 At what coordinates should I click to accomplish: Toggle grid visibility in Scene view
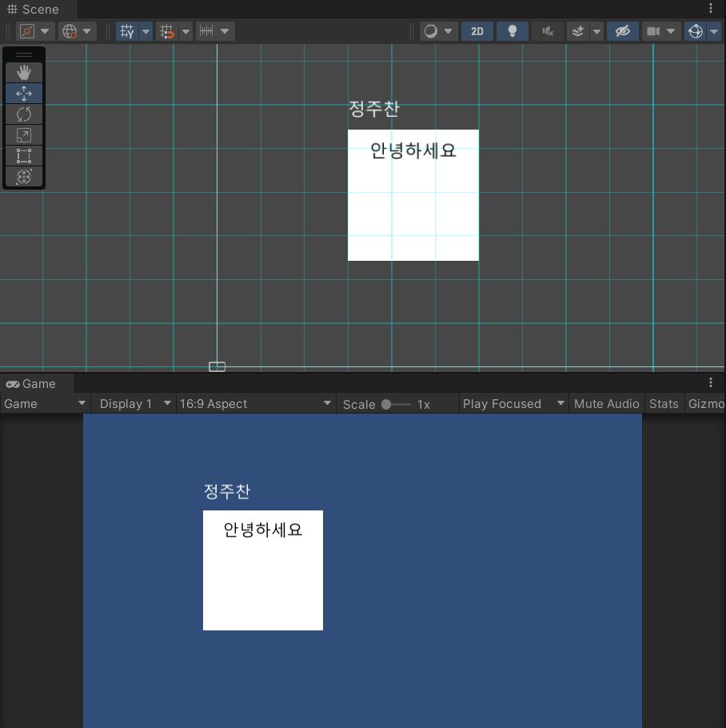click(x=126, y=31)
